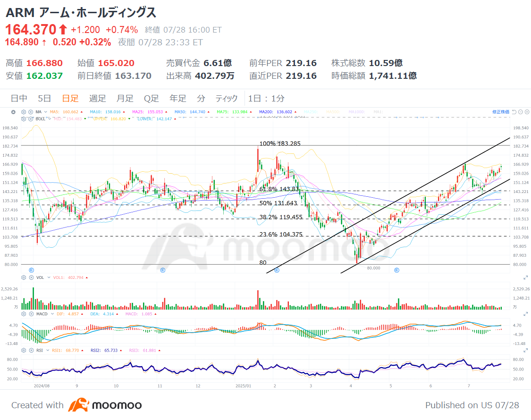Select the 週足 weekly tab
Screen dimensions: 531x420
pos(98,99)
